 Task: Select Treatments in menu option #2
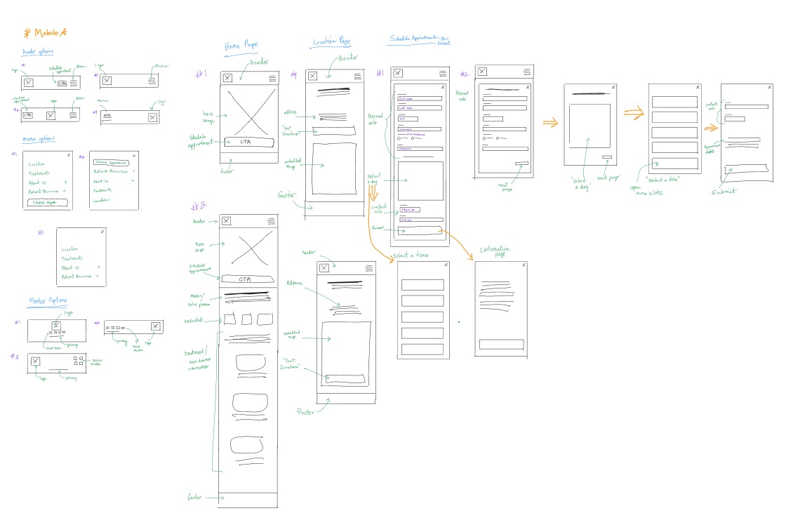(x=102, y=190)
